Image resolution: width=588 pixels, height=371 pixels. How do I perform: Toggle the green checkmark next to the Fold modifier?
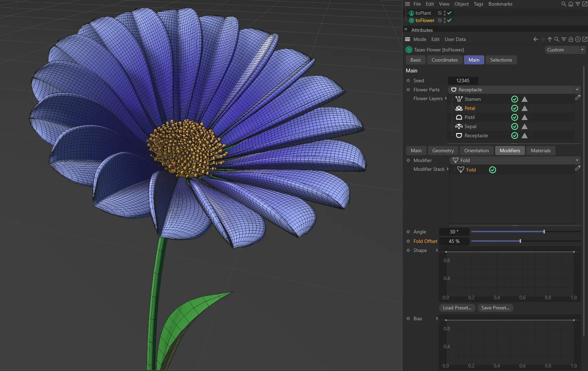coord(492,169)
